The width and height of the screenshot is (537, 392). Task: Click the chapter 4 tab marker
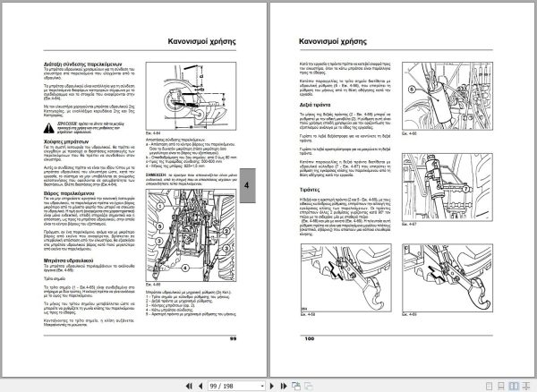[247, 185]
